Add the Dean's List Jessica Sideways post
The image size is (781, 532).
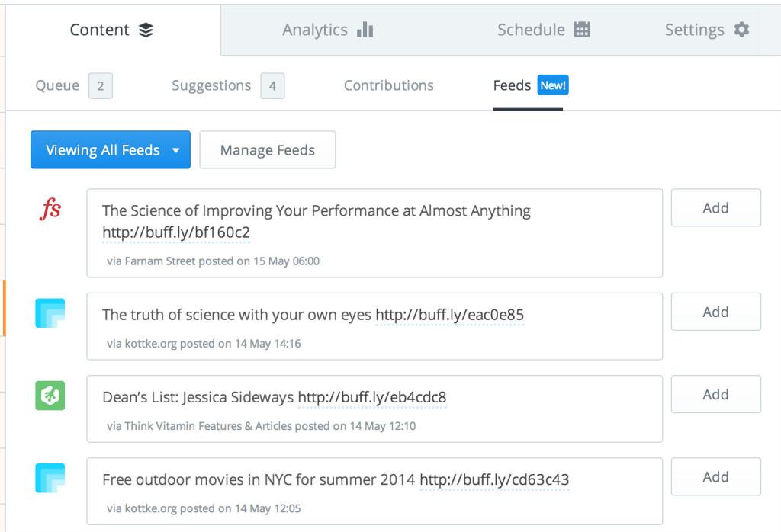[715, 394]
